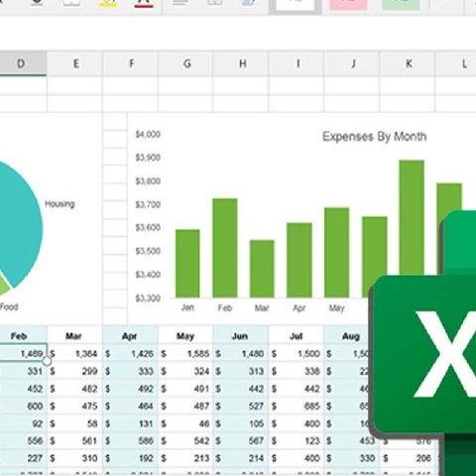The width and height of the screenshot is (476, 476).
Task: Select the Feb table header cell
Action: pyautogui.click(x=23, y=336)
